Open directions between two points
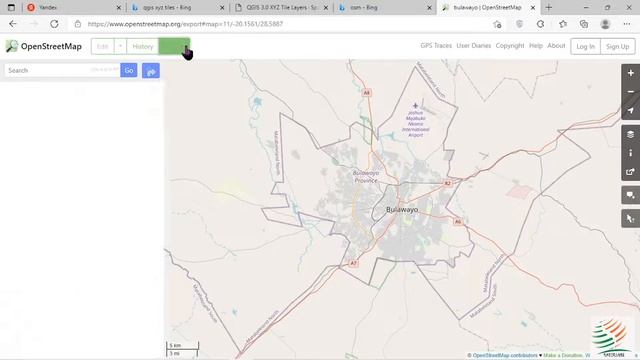Viewport: 640px width, 360px height. click(x=151, y=71)
